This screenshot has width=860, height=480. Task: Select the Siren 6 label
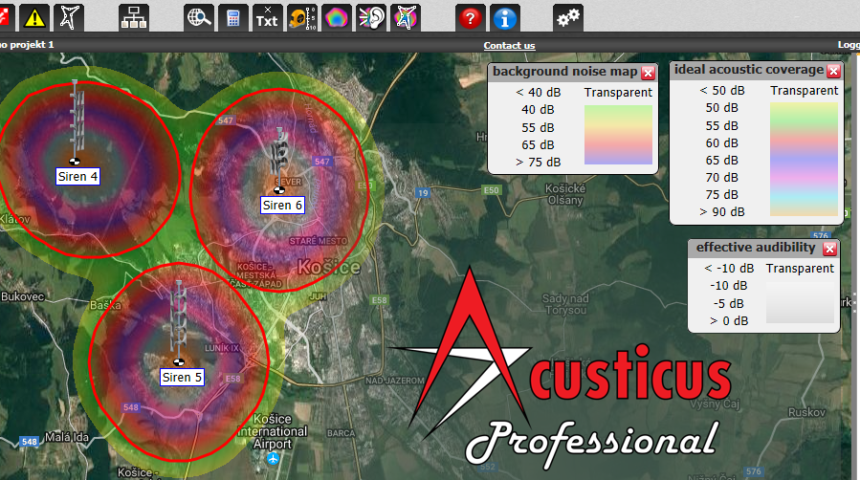(282, 205)
